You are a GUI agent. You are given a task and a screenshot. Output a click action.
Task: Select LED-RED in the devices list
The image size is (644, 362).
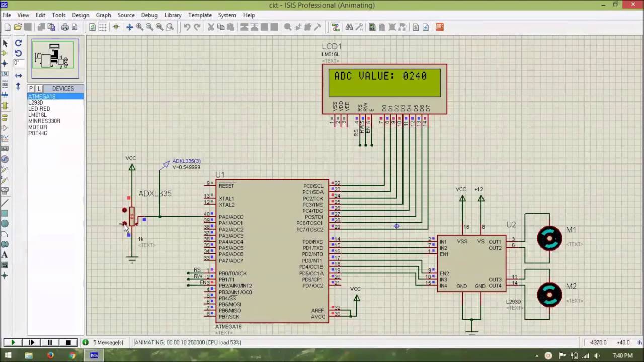click(39, 109)
